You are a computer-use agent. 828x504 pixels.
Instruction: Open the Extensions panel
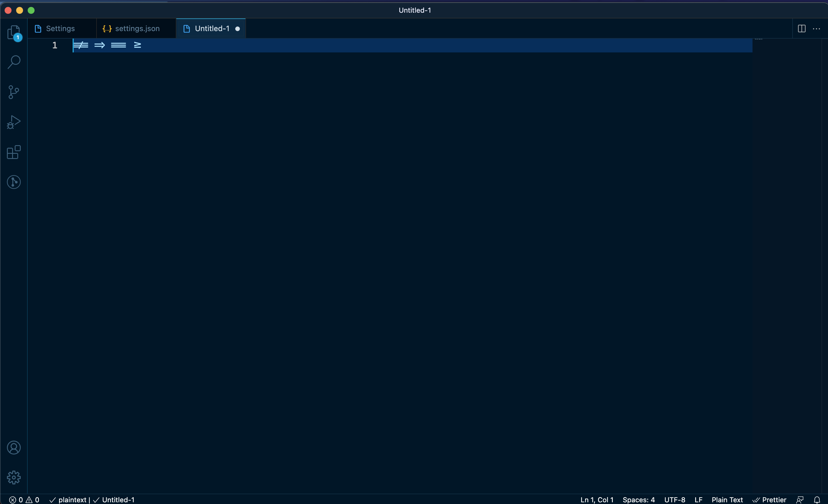tap(14, 153)
